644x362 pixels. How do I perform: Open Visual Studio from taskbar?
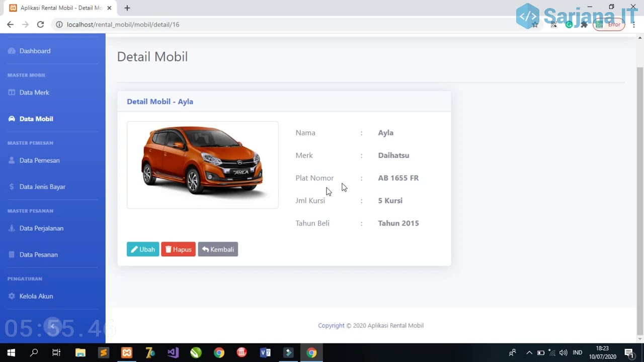coord(173,352)
